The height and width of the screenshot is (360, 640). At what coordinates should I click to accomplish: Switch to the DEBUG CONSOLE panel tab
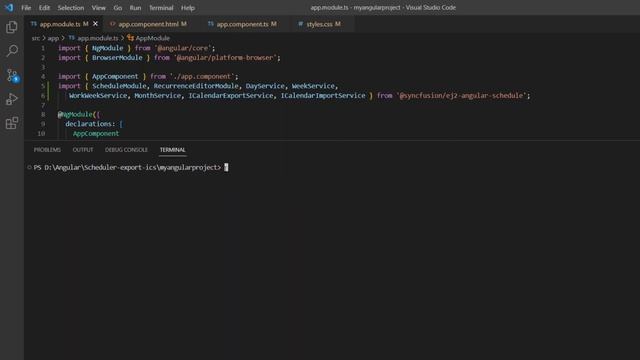[126, 150]
